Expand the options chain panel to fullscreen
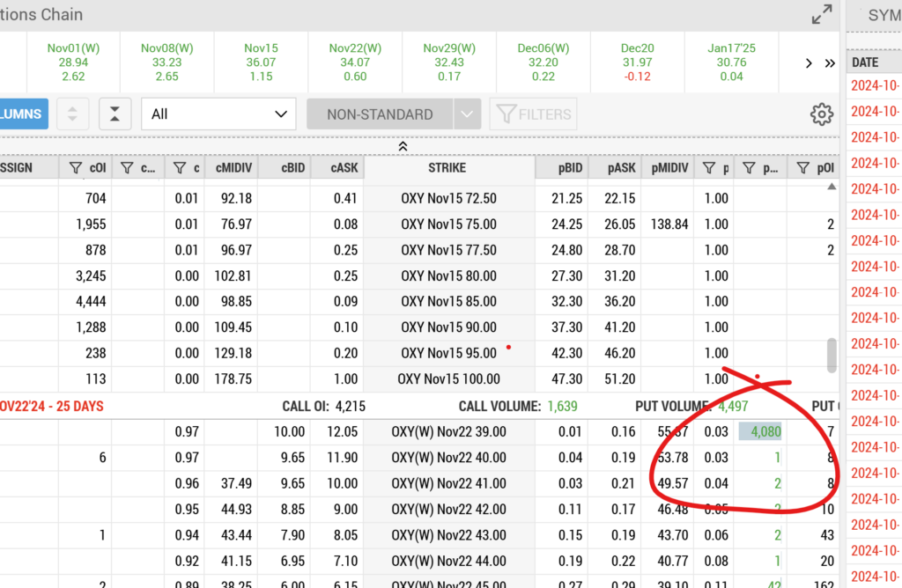 coord(822,14)
